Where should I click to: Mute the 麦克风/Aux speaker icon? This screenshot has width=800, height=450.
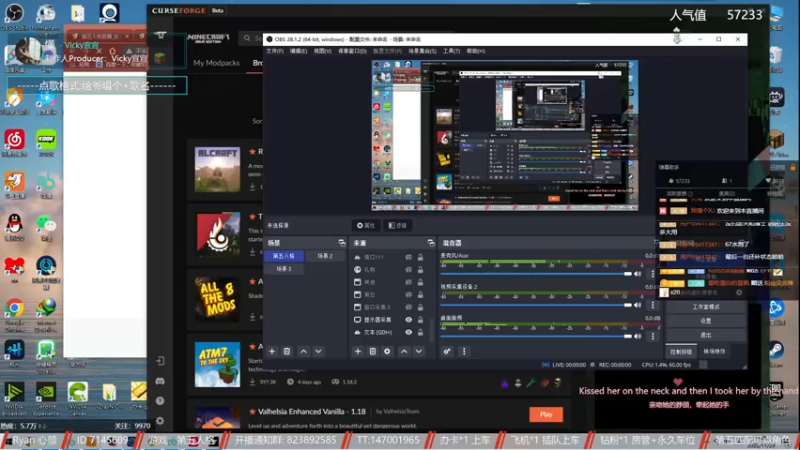click(x=638, y=274)
